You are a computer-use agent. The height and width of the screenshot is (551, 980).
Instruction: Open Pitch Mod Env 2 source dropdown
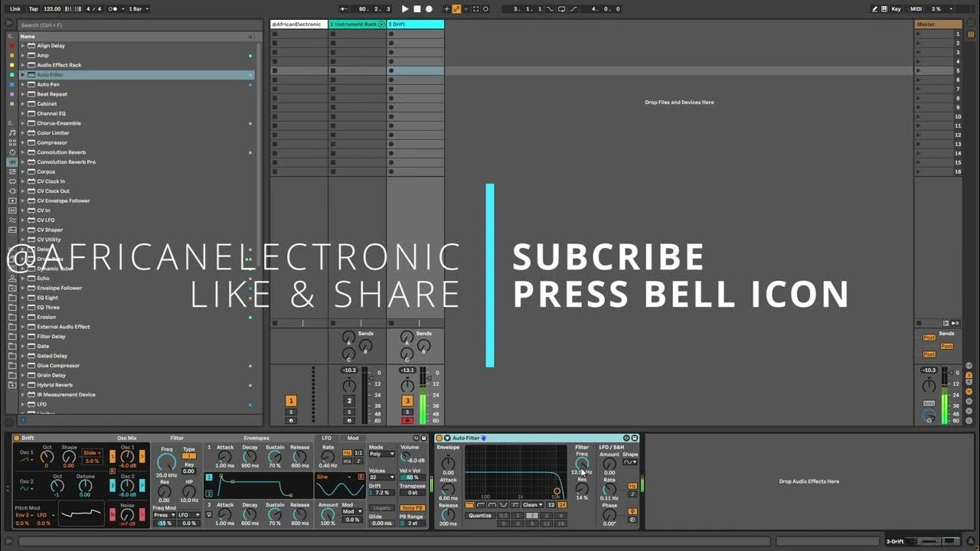pos(24,515)
